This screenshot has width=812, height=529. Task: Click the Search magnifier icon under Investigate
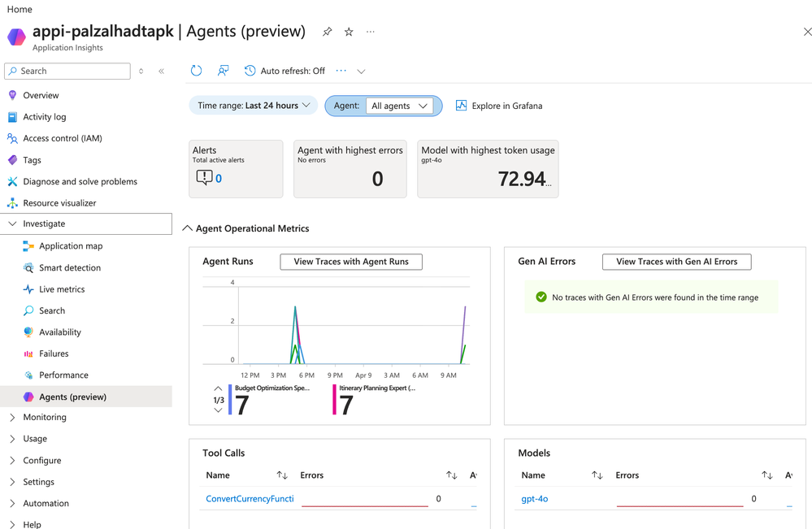point(28,310)
